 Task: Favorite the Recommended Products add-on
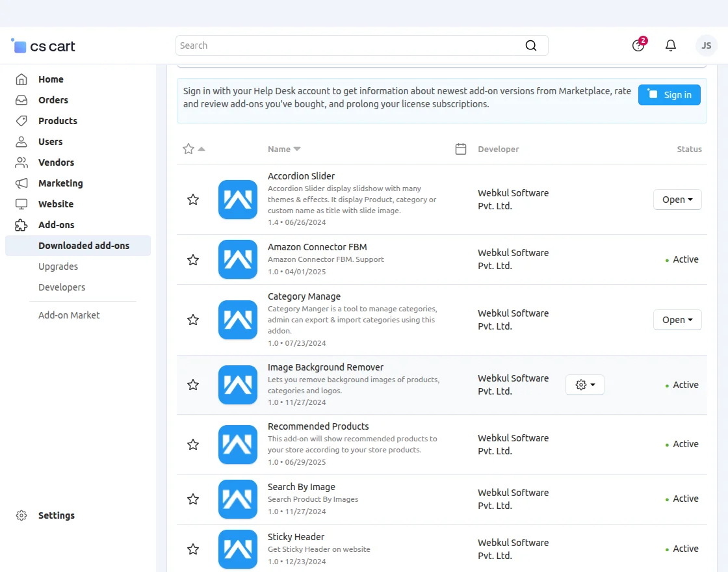[193, 445]
